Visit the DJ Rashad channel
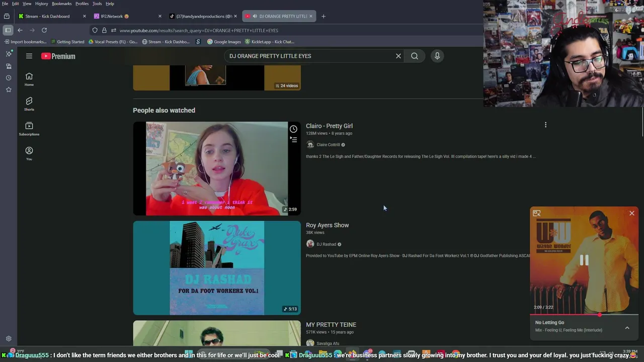This screenshot has height=362, width=644. pyautogui.click(x=326, y=244)
